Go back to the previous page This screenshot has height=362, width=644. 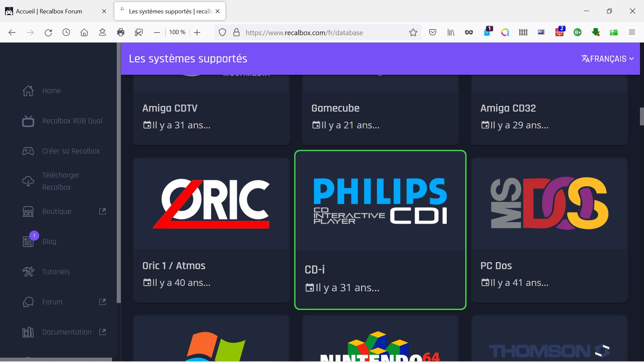[12, 33]
